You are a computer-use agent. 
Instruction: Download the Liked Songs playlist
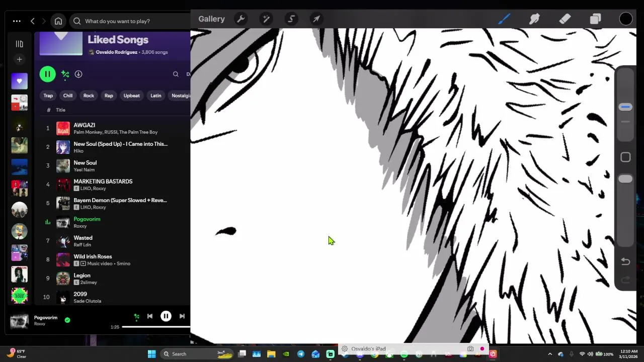78,74
